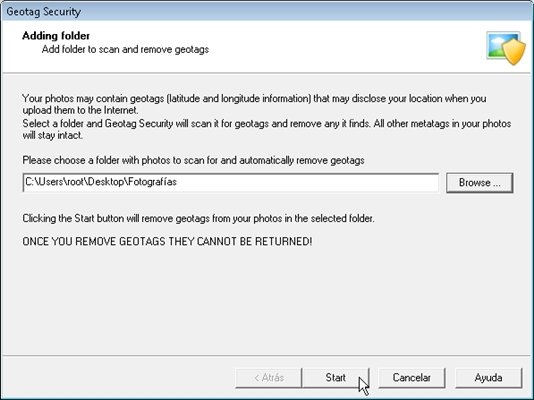534x400 pixels.
Task: Click the Select a folder and Geotag Security sentence
Action: pyautogui.click(x=267, y=129)
